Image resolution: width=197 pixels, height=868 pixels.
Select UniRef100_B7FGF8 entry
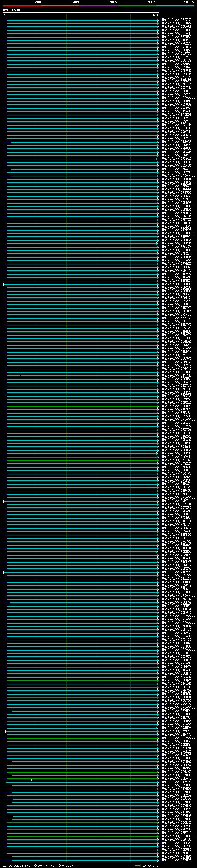click(x=177, y=81)
